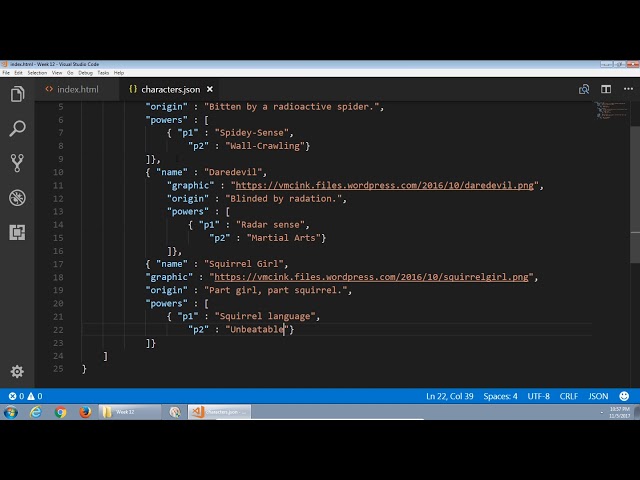Close the characters.json tab
This screenshot has width=640, height=480.
(x=210, y=89)
